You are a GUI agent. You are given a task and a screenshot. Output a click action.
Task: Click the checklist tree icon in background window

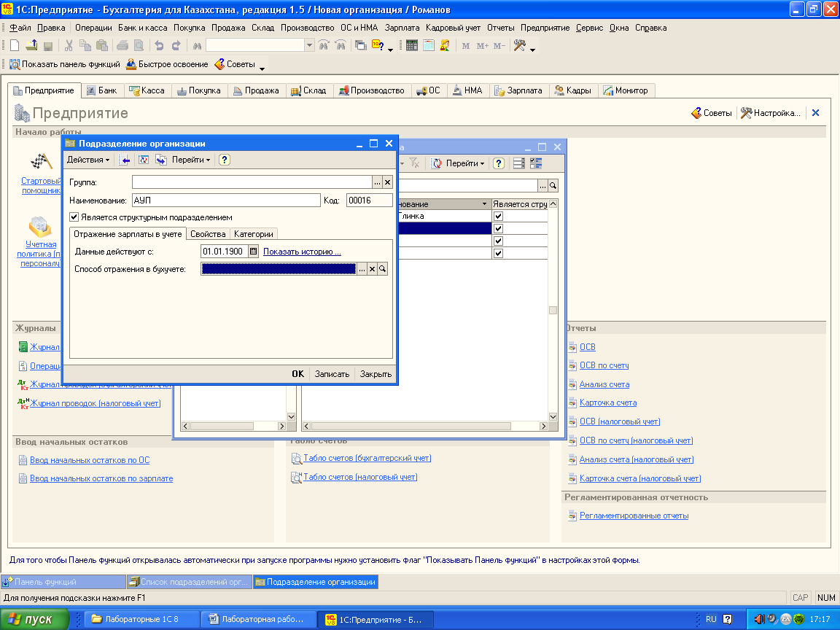click(x=536, y=163)
